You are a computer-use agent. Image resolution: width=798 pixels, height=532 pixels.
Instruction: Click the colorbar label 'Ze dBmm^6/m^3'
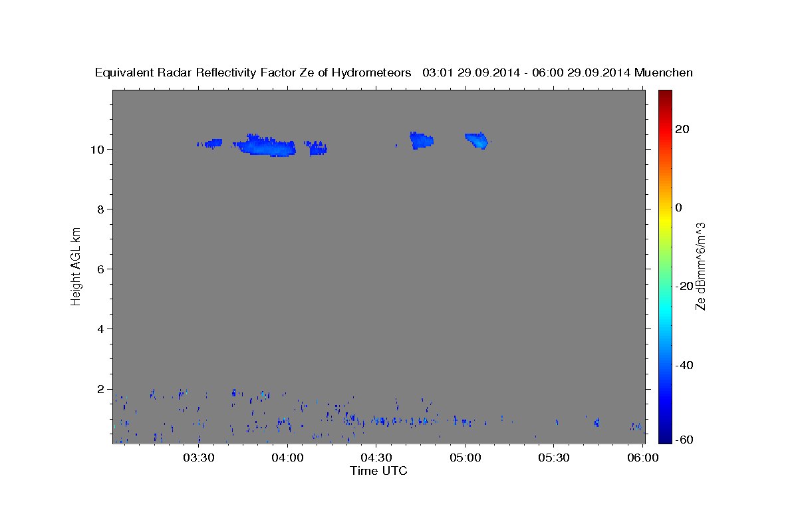click(x=700, y=266)
